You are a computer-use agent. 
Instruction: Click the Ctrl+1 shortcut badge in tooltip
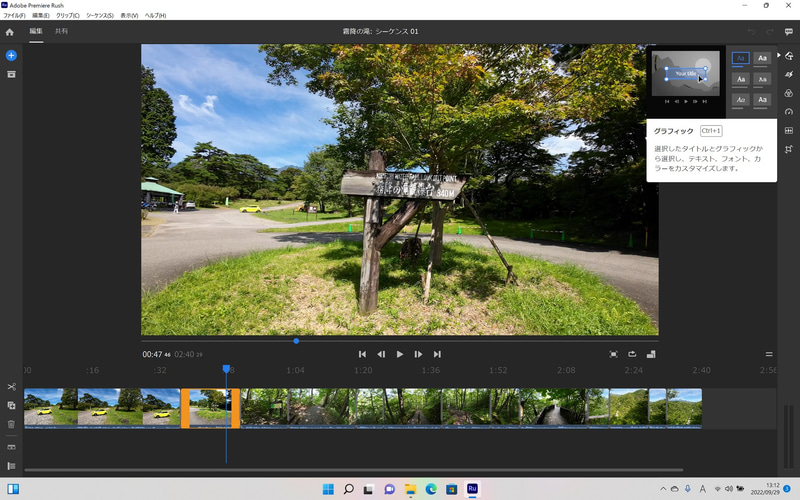click(x=711, y=131)
